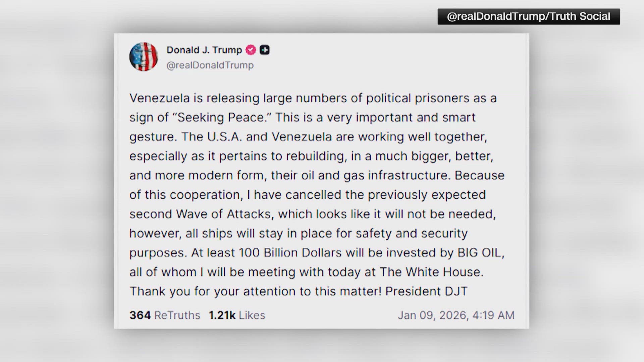Click the @realDonaldTrump/Truth Social source caption
Viewport: 644px width, 362px height.
tap(528, 16)
